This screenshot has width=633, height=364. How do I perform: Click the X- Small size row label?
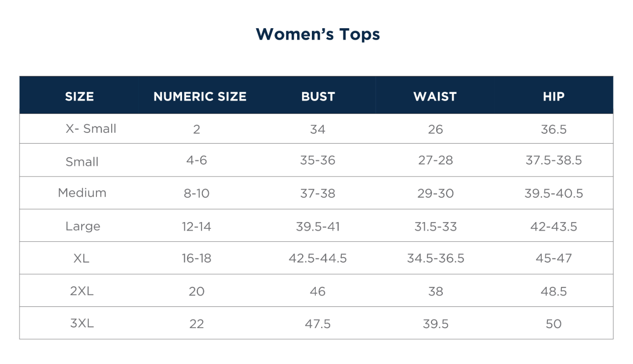[x=91, y=129]
